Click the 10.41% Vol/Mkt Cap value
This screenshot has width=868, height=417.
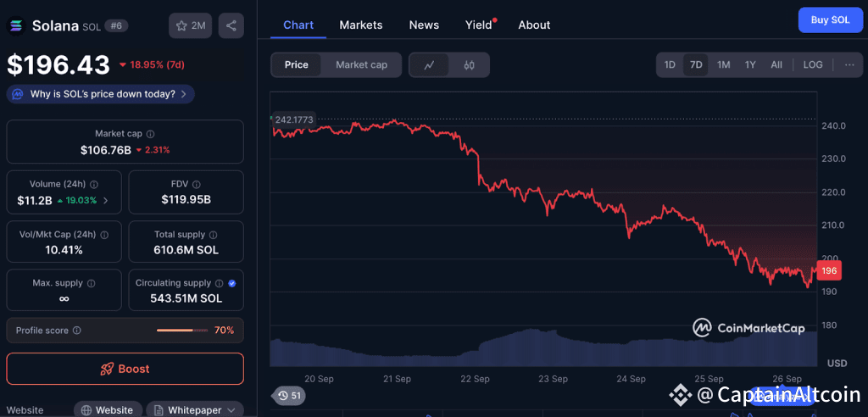pyautogui.click(x=64, y=250)
